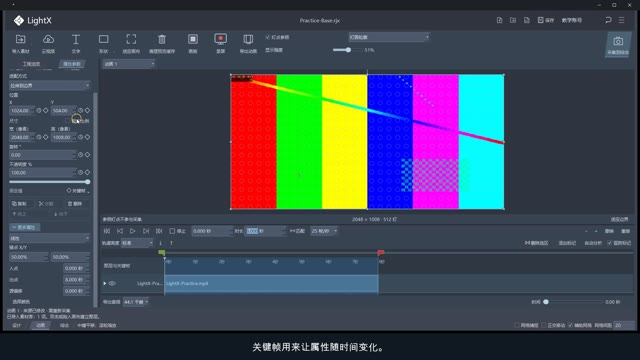Toggle the light point reference checkbox
The image size is (640, 360).
pyautogui.click(x=268, y=37)
